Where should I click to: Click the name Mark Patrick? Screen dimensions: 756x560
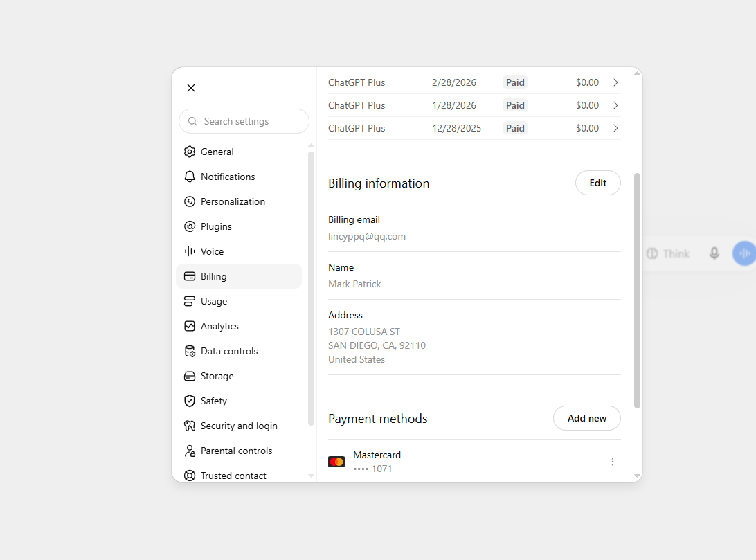(x=354, y=284)
